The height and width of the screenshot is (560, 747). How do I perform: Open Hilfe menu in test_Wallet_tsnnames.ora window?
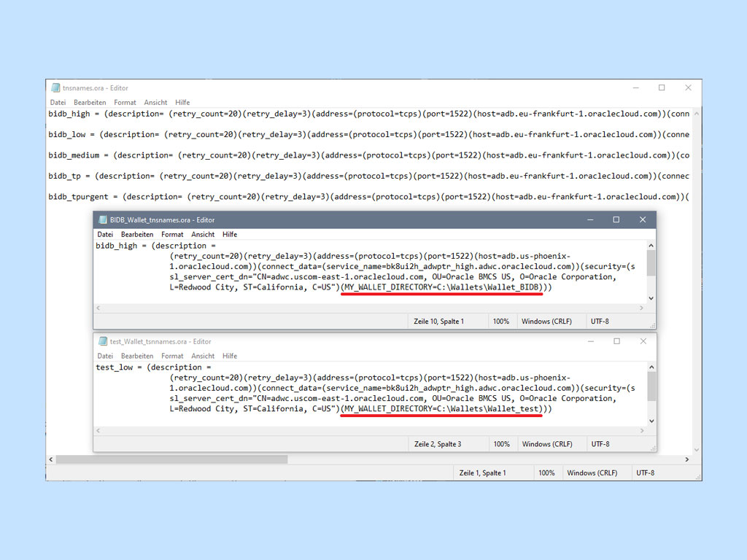click(x=229, y=356)
